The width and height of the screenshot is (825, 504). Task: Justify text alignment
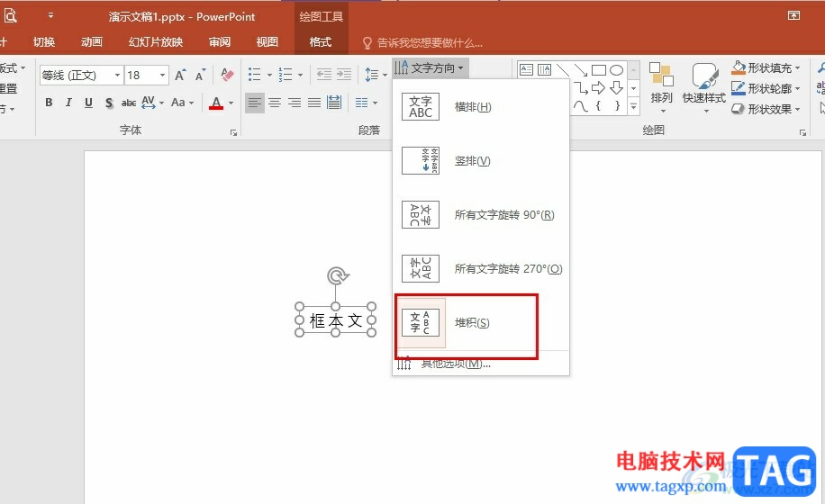pyautogui.click(x=314, y=103)
